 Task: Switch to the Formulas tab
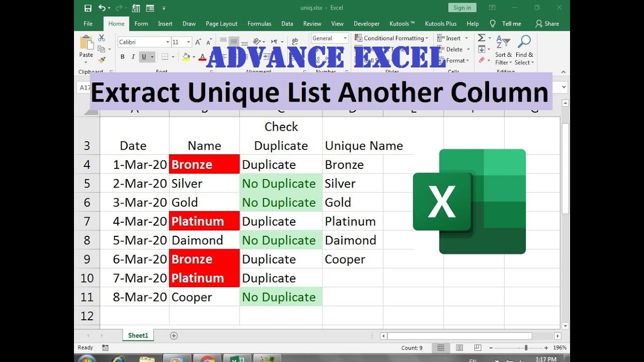click(260, 24)
